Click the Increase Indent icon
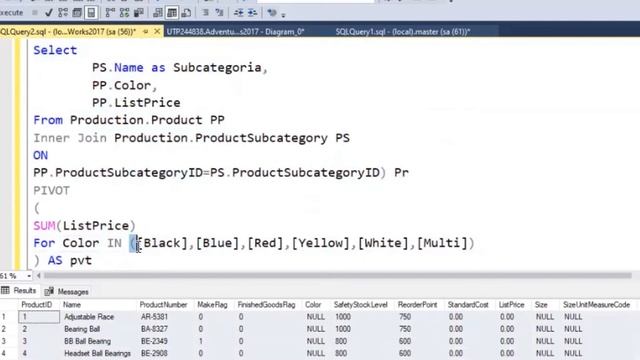The image size is (640, 360). (x=253, y=13)
